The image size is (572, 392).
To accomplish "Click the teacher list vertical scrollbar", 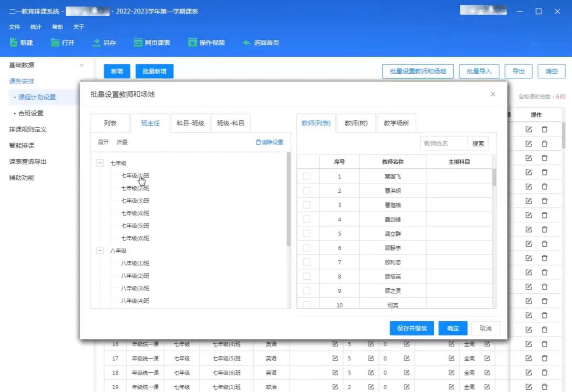I will pyautogui.click(x=494, y=177).
